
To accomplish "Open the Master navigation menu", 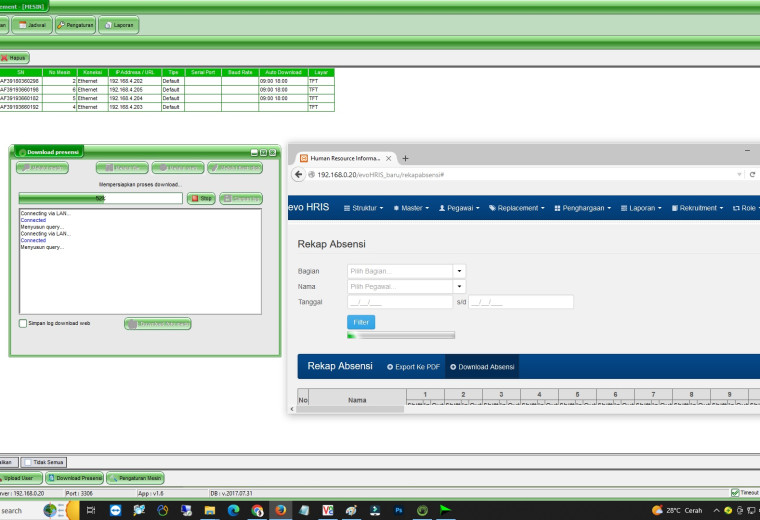I will [411, 208].
